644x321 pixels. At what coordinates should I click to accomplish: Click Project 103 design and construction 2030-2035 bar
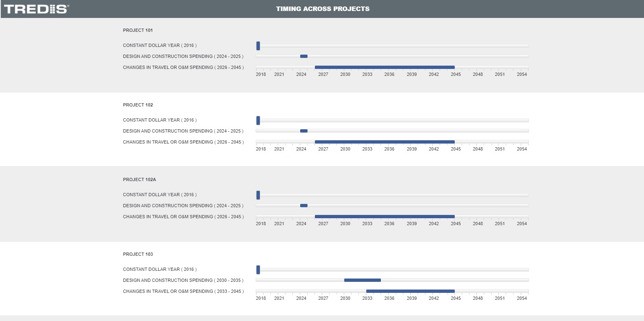pos(362,280)
